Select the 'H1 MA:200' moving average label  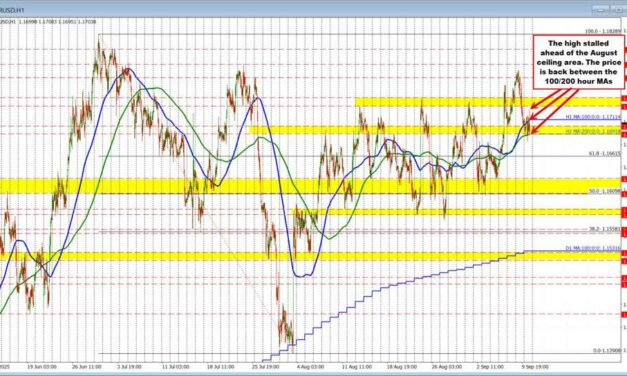point(593,131)
